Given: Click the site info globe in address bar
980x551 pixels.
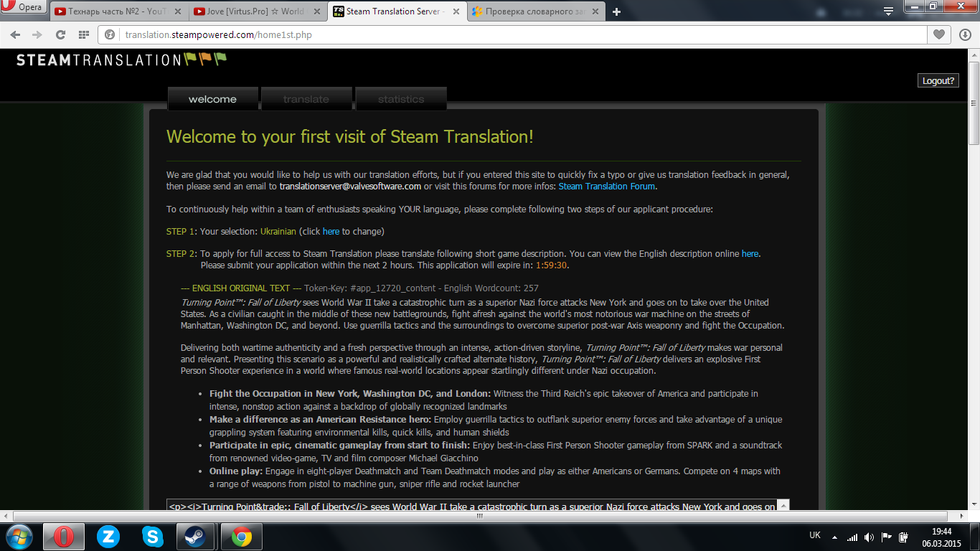Looking at the screenshot, I should 110,34.
